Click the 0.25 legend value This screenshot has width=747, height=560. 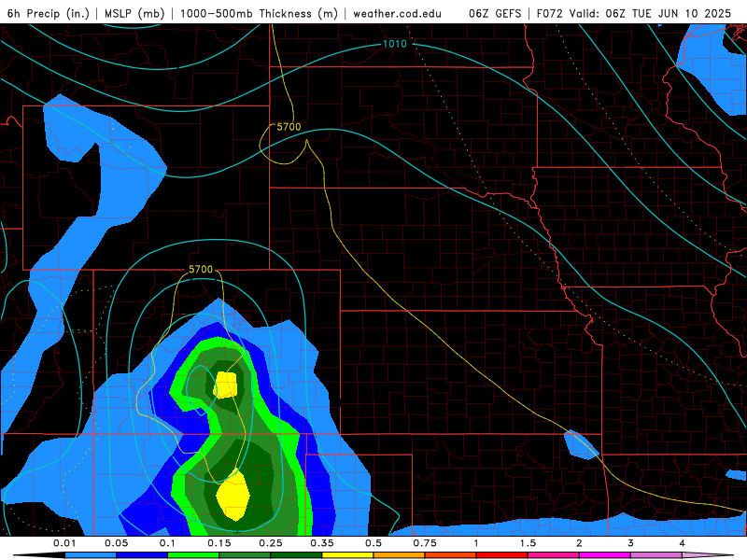(270, 543)
